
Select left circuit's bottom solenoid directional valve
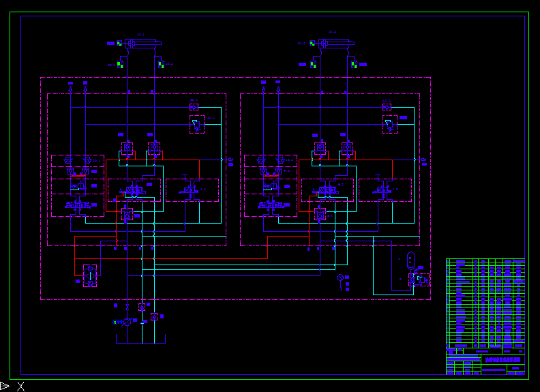pos(78,205)
